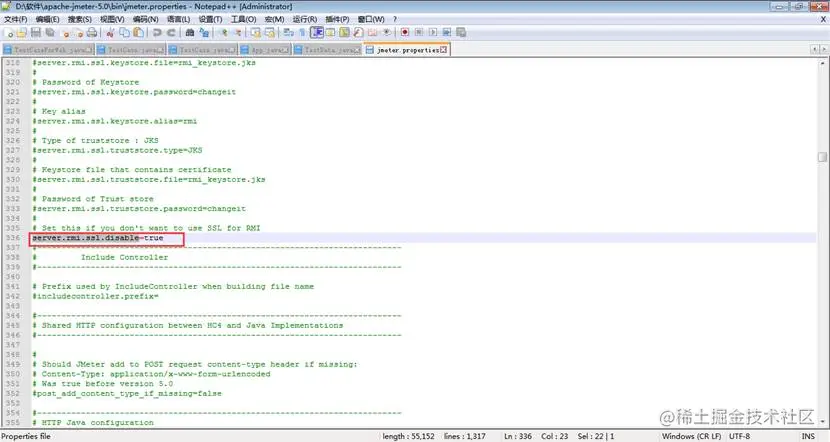Open the 插件(P) menu
The height and width of the screenshot is (442, 830).
tap(337, 19)
